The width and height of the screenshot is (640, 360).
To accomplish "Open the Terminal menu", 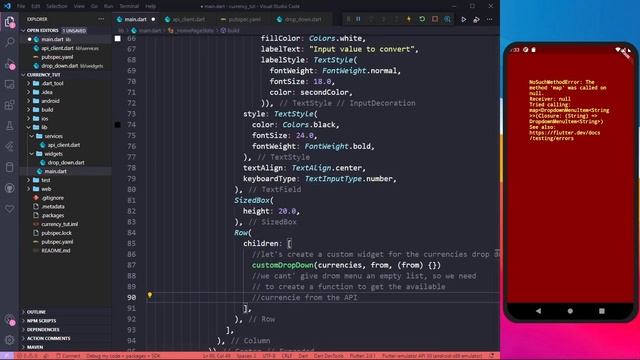I will tap(129, 6).
